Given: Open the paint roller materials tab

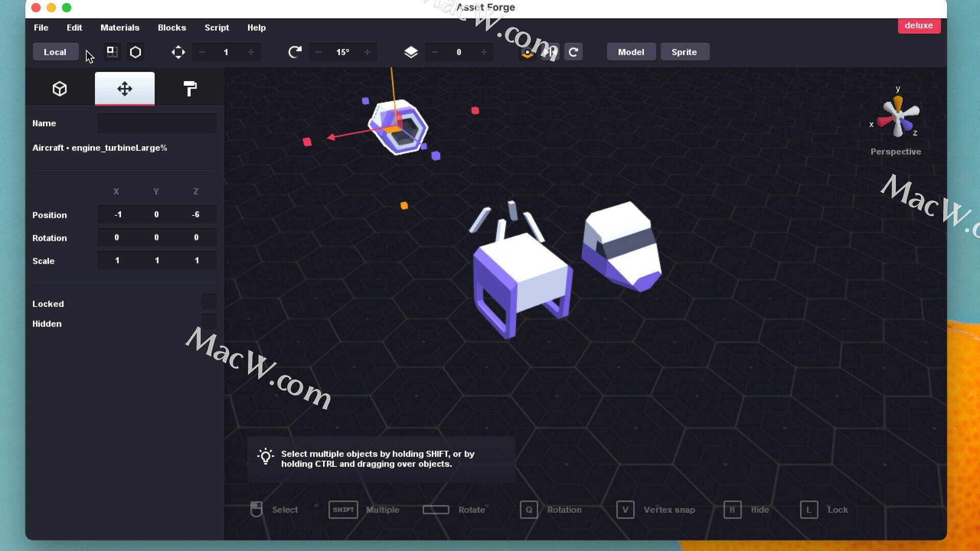Looking at the screenshot, I should 190,89.
